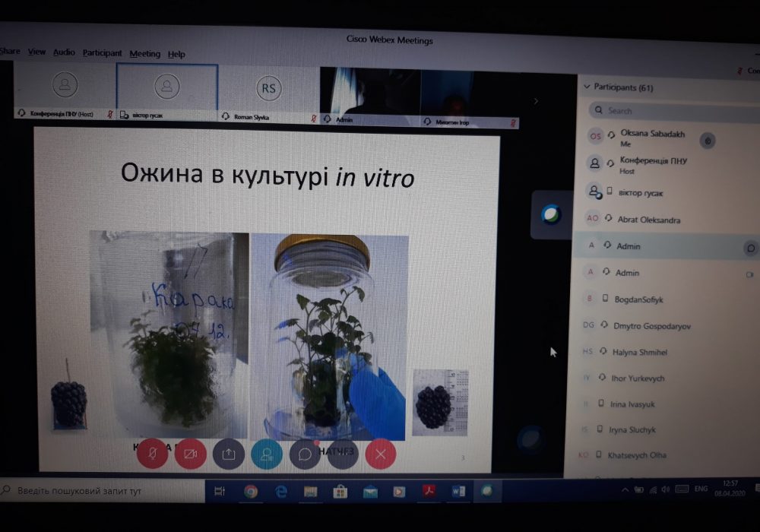760x532 pixels.
Task: Select Dmytro Gospodaryov in participants list
Action: 651,326
